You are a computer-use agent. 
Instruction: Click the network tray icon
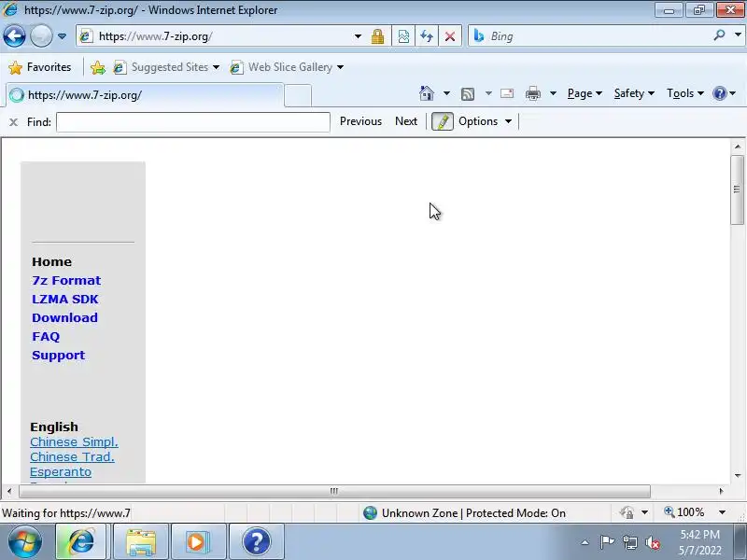(x=629, y=542)
